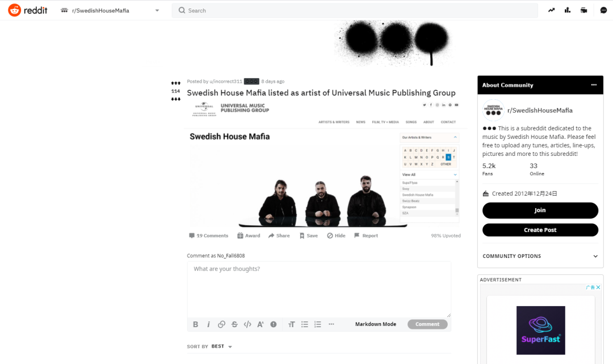Open the Sort By Best dropdown
The width and height of the screenshot is (613, 364).
pos(221,346)
